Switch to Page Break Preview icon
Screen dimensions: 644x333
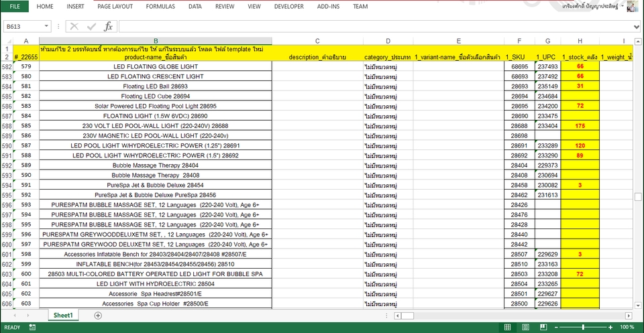click(543, 327)
